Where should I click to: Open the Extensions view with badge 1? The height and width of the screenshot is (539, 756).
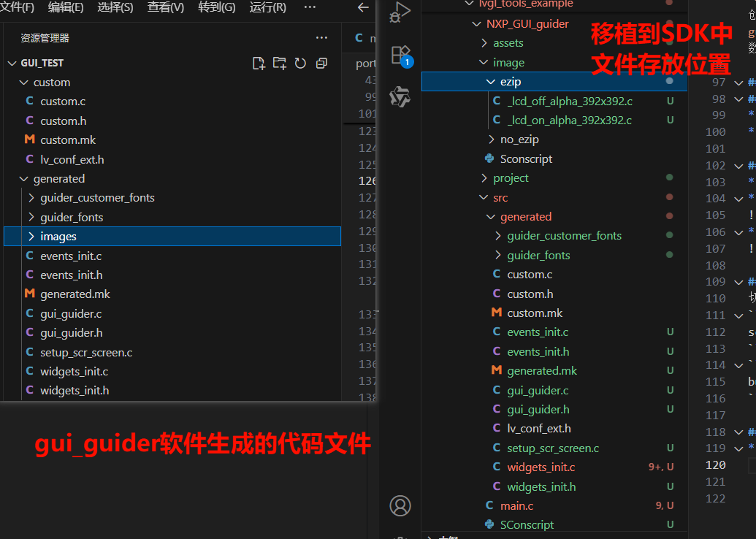pyautogui.click(x=400, y=56)
